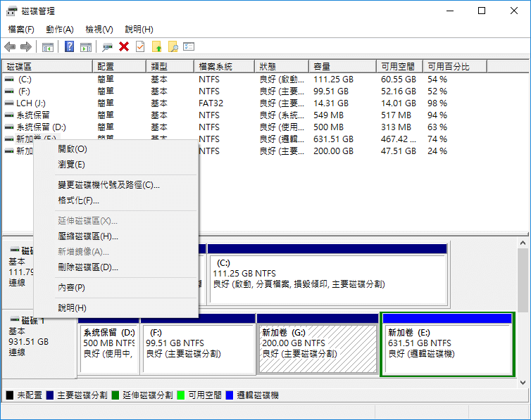Click the properties checkmark toolbar icon
Image resolution: width=531 pixels, height=420 pixels.
point(140,46)
